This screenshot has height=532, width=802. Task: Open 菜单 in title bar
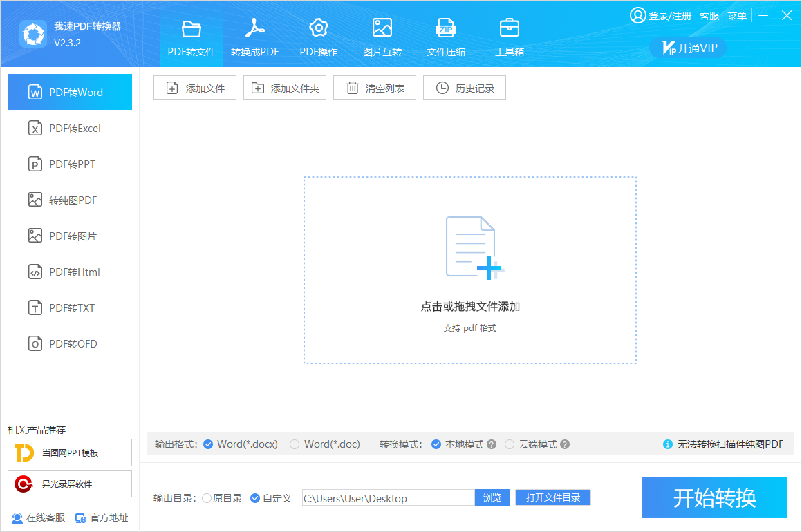pos(737,16)
